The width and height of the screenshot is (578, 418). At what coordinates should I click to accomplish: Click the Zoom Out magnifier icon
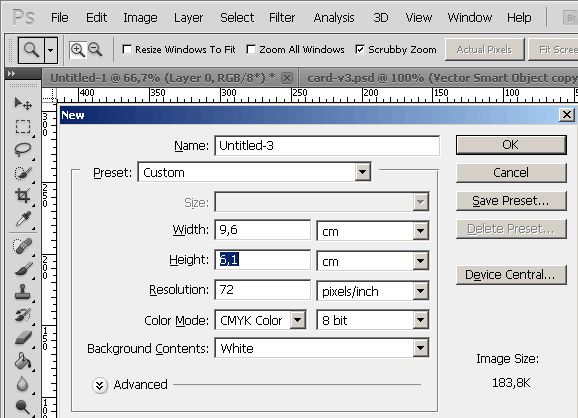click(95, 49)
